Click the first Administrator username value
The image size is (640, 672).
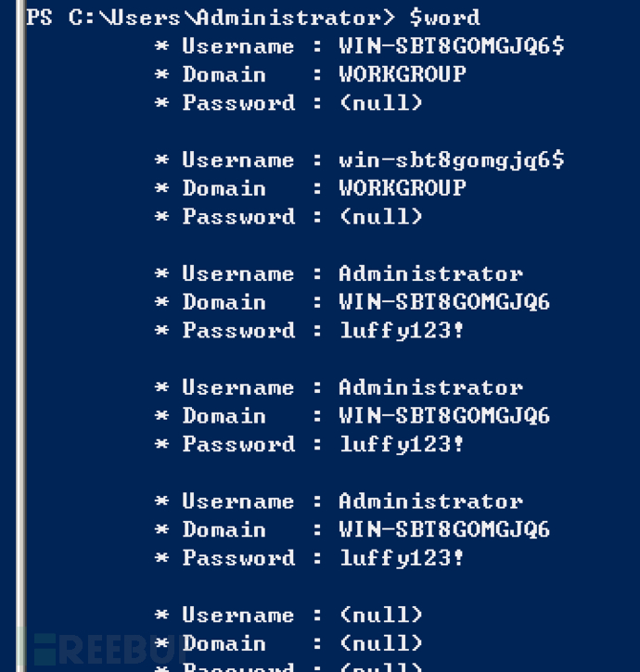430,274
